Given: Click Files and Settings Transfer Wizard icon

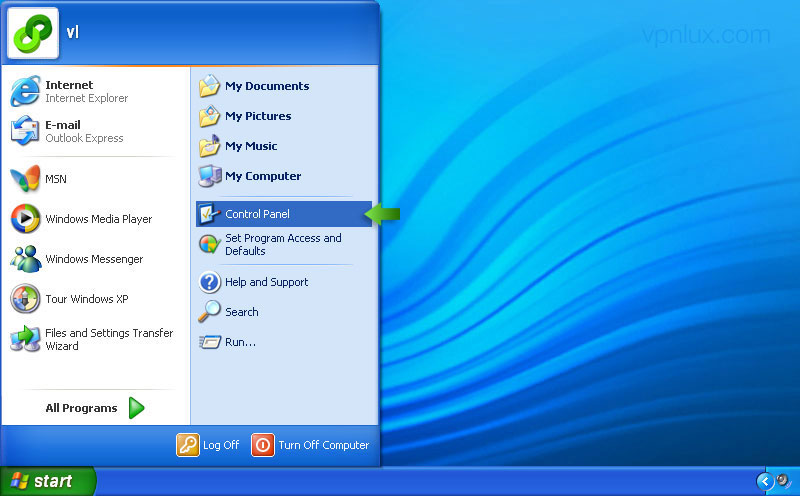Looking at the screenshot, I should [25, 339].
